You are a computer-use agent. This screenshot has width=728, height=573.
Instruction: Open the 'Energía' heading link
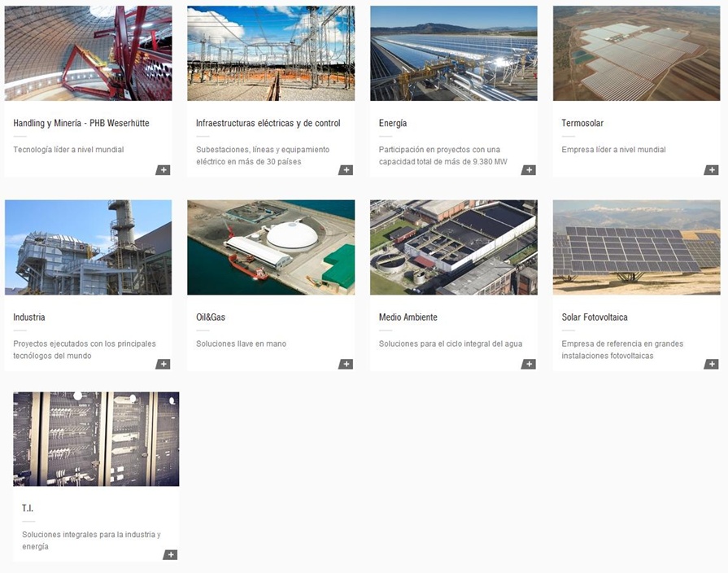click(x=393, y=123)
